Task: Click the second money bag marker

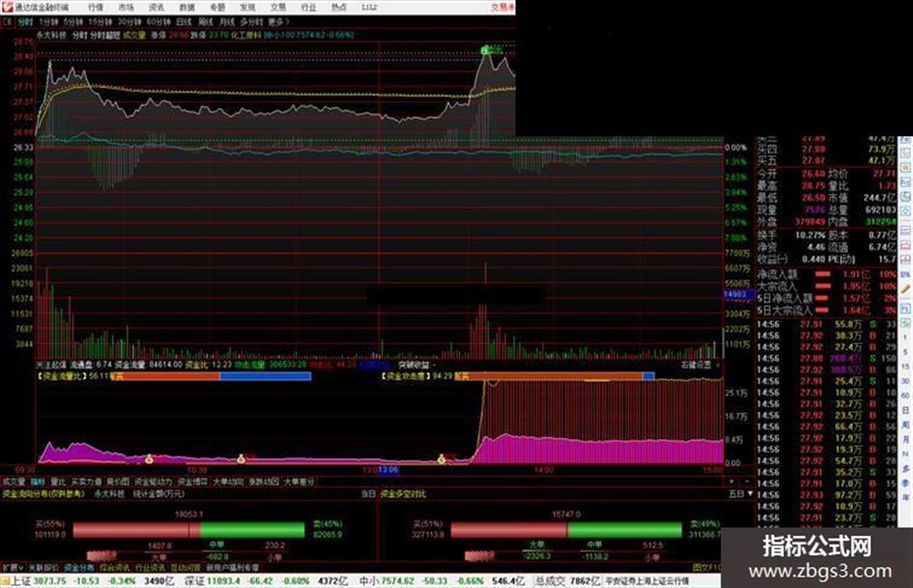Action: pyautogui.click(x=242, y=459)
